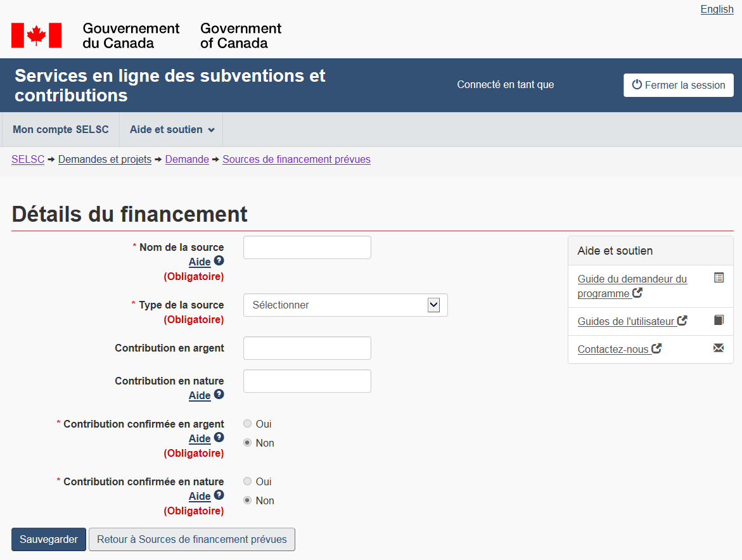
Task: Click the envelope icon beside Contactez-nous
Action: point(719,348)
